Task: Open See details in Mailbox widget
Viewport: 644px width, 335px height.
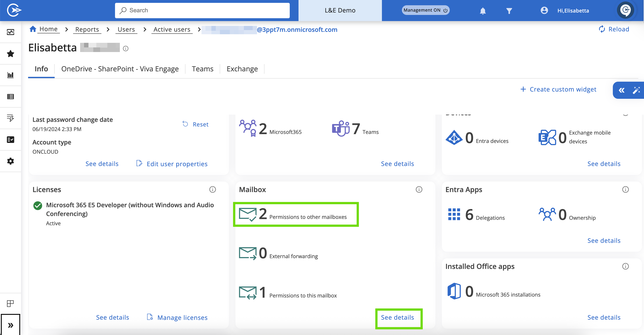Action: pos(398,317)
